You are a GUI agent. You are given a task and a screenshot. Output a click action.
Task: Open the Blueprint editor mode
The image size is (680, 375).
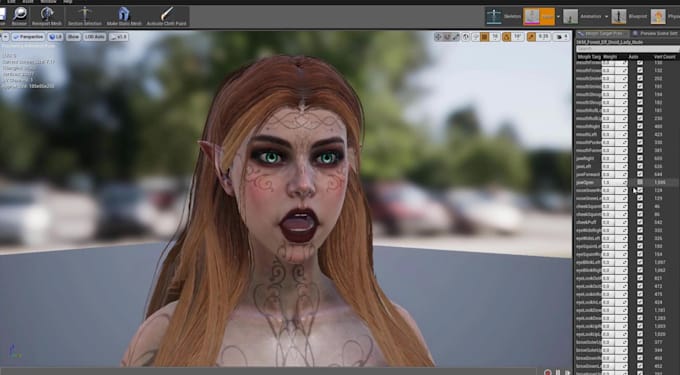[x=630, y=16]
